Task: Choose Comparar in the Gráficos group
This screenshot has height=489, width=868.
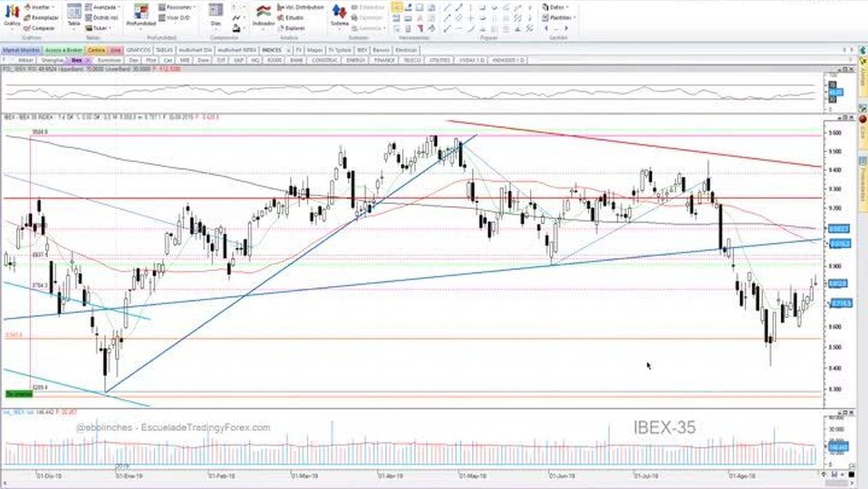Action: click(x=39, y=29)
